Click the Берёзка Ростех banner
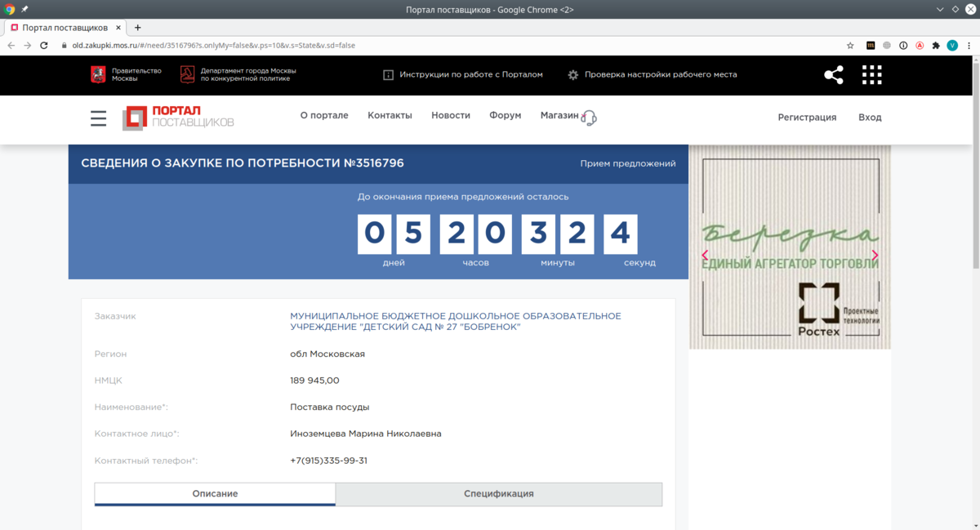Screen dimensions: 980x530 [790, 247]
